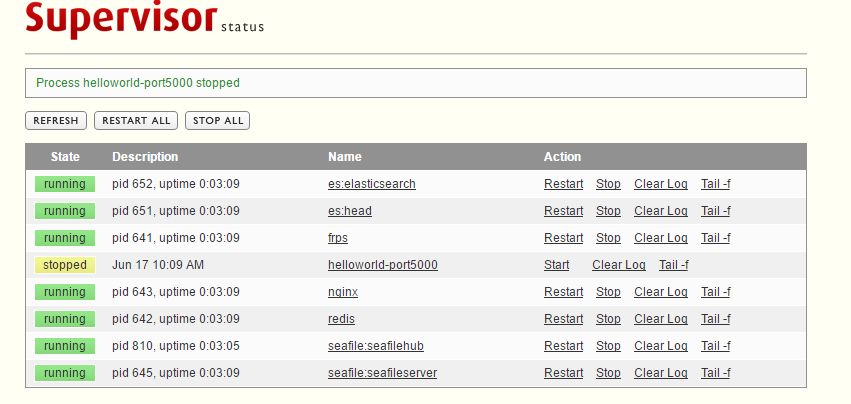Click the 'running' badge for nginx

coord(65,292)
